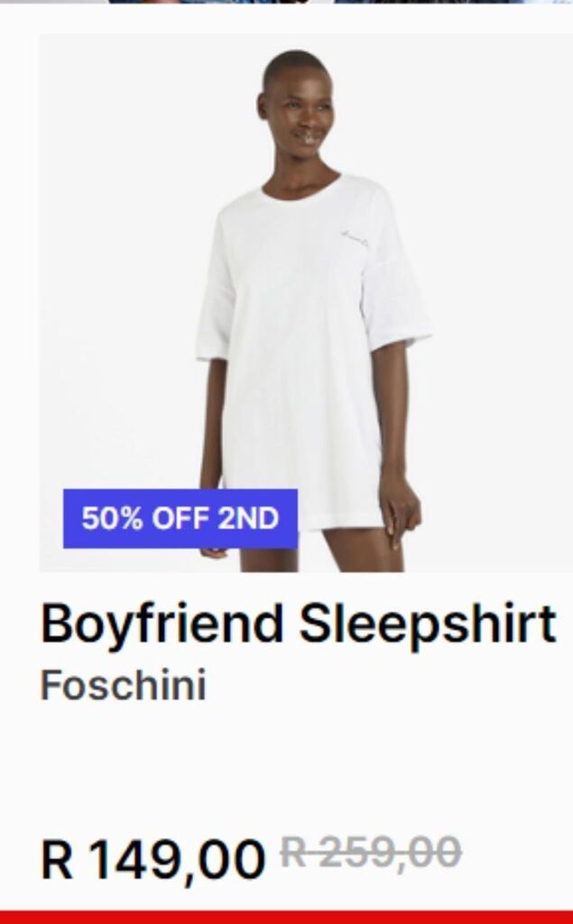This screenshot has width=573, height=924.
Task: Click the script logo on the shirt chest
Action: pyautogui.click(x=356, y=237)
